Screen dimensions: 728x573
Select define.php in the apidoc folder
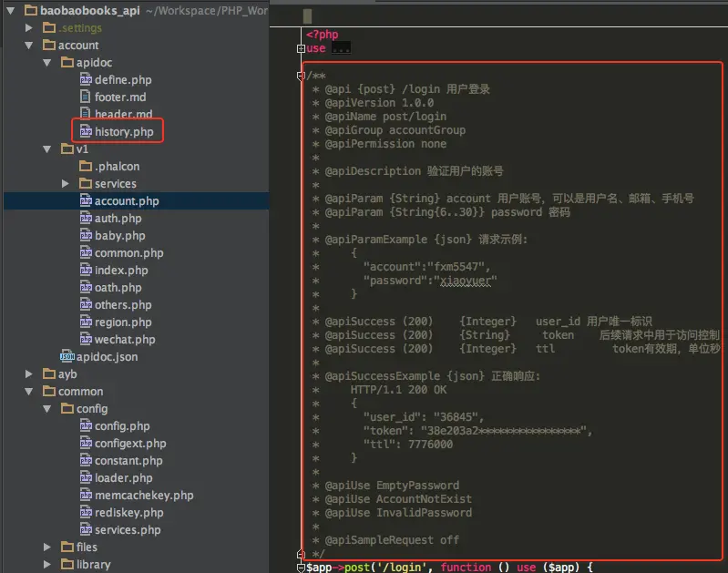123,80
